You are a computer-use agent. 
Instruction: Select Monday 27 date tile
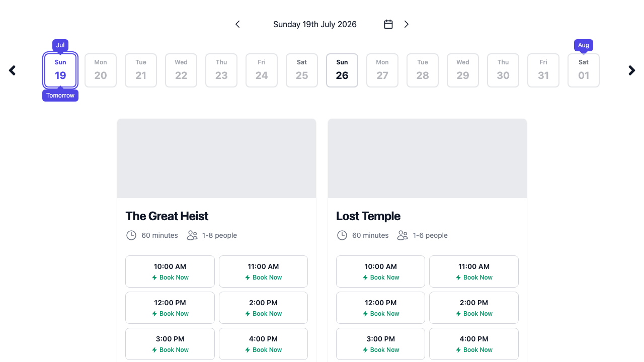[382, 70]
